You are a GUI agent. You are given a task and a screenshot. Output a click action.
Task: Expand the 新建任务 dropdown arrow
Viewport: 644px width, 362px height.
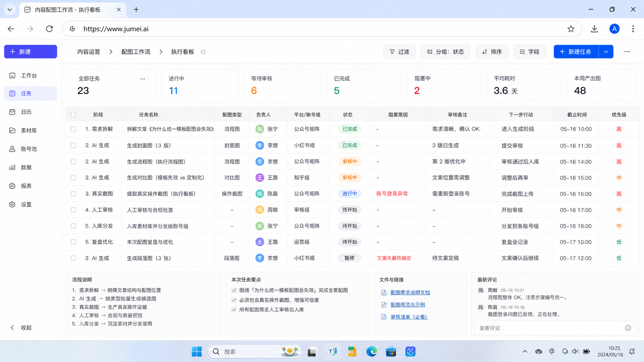[x=606, y=52]
